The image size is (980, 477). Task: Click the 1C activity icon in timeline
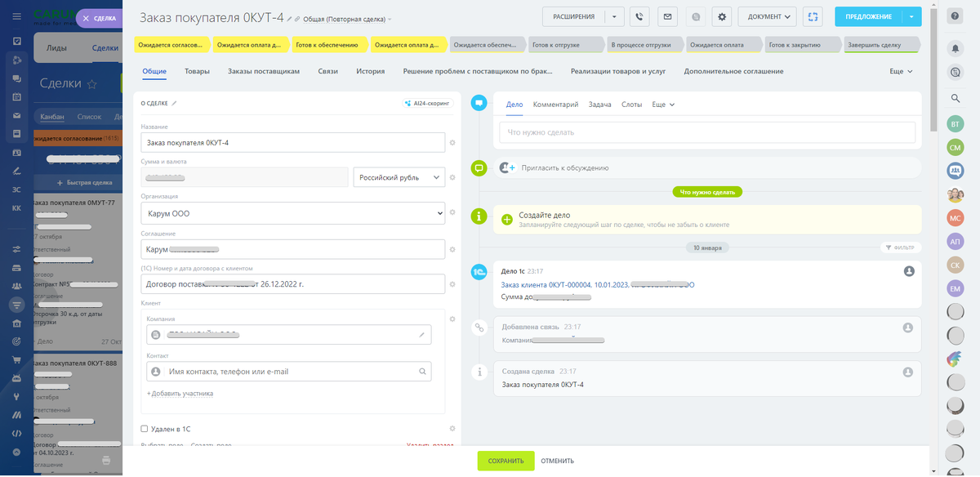click(479, 272)
